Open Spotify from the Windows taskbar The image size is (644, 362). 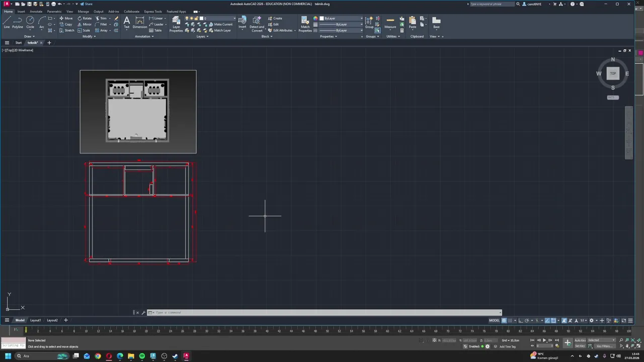coord(142,356)
